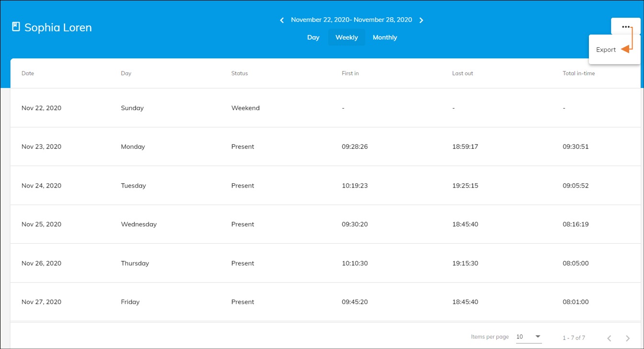Click the Total in-time column header
This screenshot has height=349, width=644.
pyautogui.click(x=579, y=73)
